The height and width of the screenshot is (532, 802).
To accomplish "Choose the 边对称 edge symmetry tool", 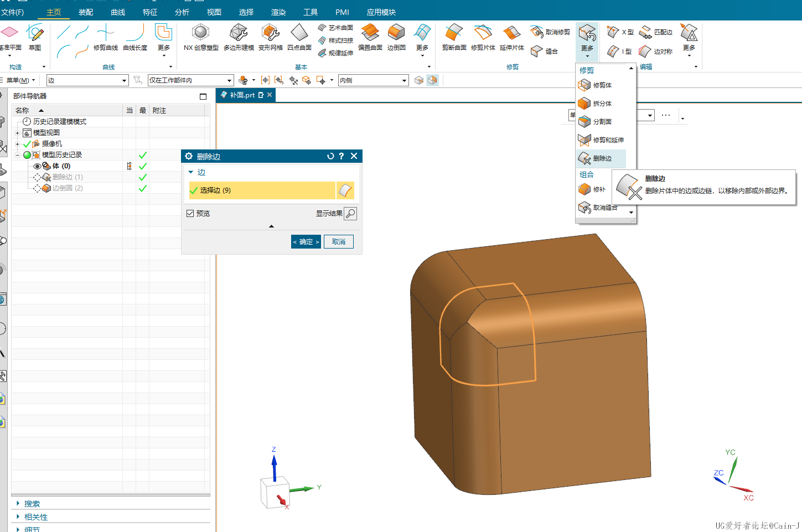I will tap(656, 51).
